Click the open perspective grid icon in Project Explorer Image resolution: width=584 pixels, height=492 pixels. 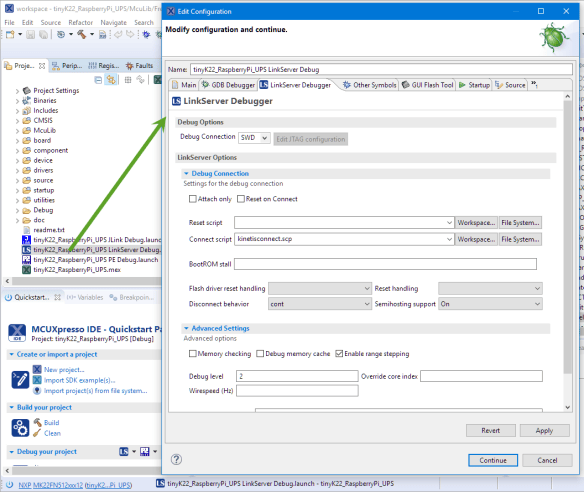coord(128,80)
